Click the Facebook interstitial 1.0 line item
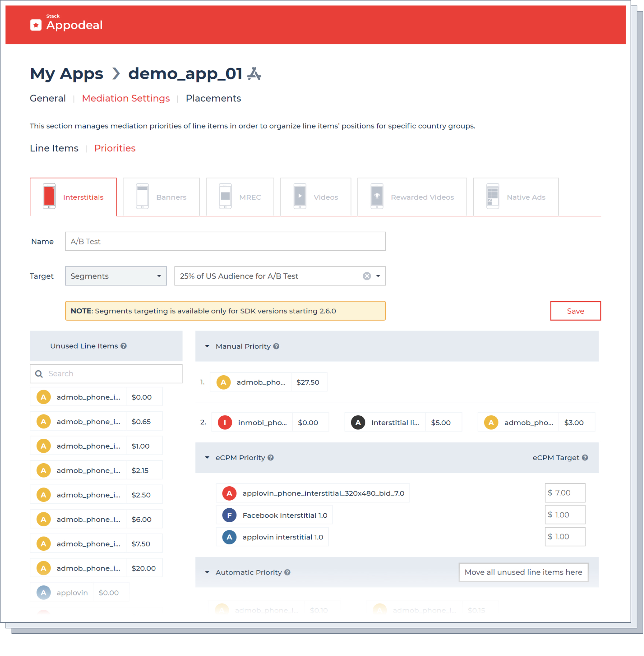The height and width of the screenshot is (656, 644). point(275,515)
